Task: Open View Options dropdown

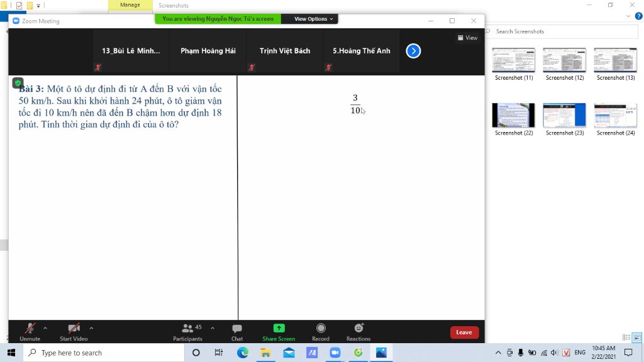Action: (313, 19)
